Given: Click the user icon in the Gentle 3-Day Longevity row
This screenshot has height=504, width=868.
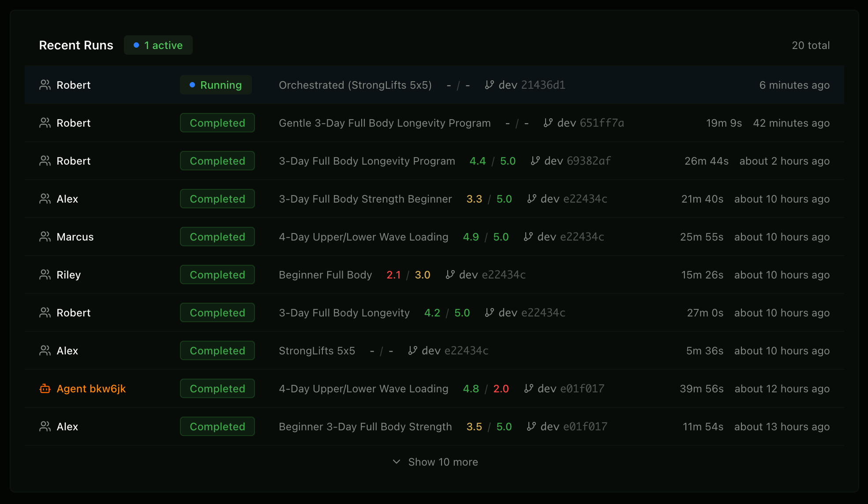Looking at the screenshot, I should point(45,123).
